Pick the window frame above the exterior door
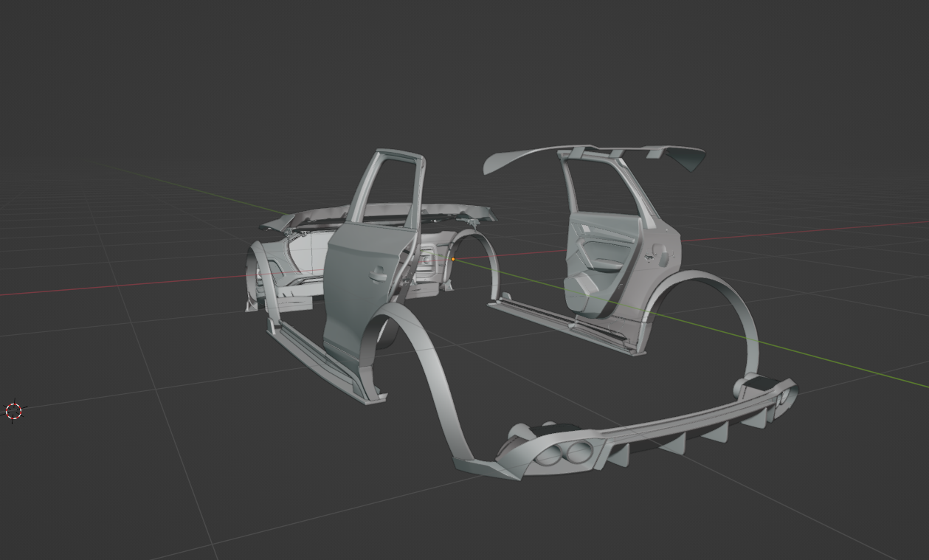The height and width of the screenshot is (560, 929). point(389,184)
